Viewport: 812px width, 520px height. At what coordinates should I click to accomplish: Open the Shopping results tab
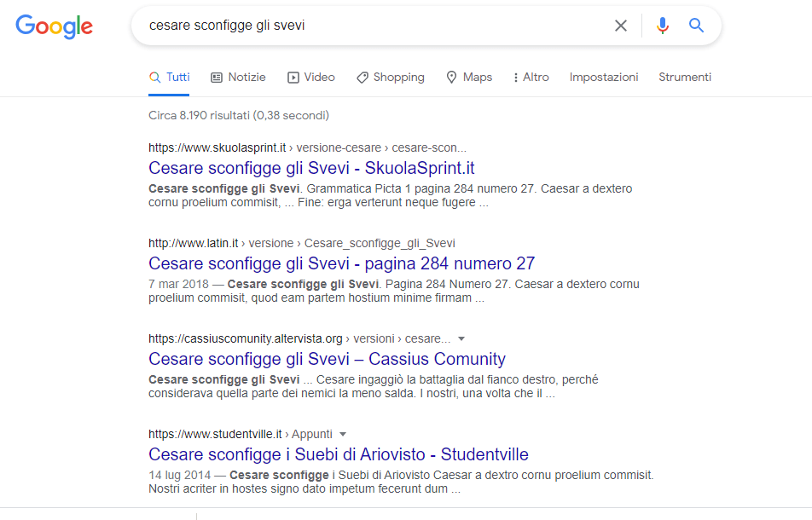pos(390,77)
